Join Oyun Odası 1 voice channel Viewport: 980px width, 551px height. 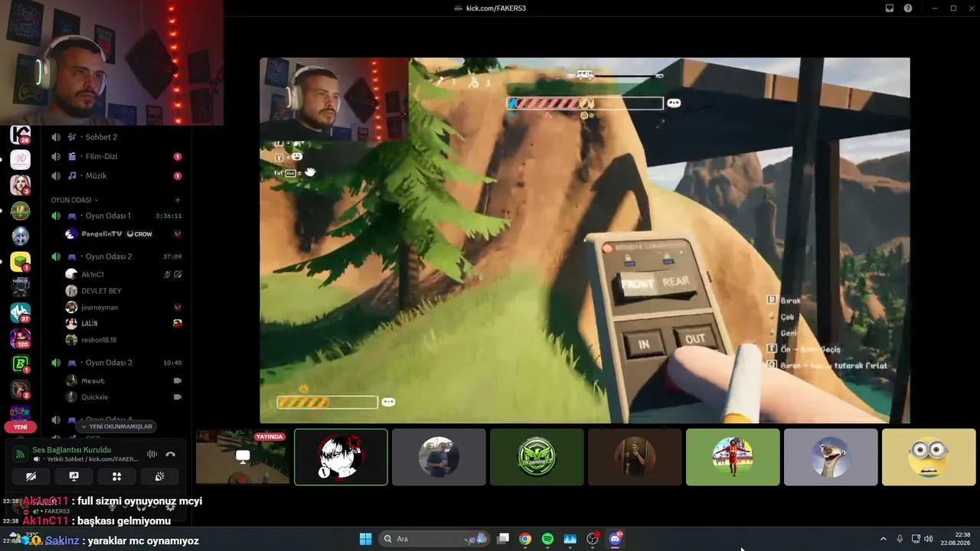(x=116, y=216)
